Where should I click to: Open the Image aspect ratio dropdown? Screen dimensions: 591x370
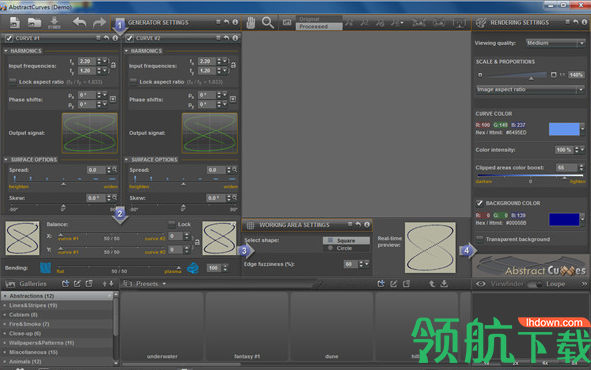(x=530, y=90)
